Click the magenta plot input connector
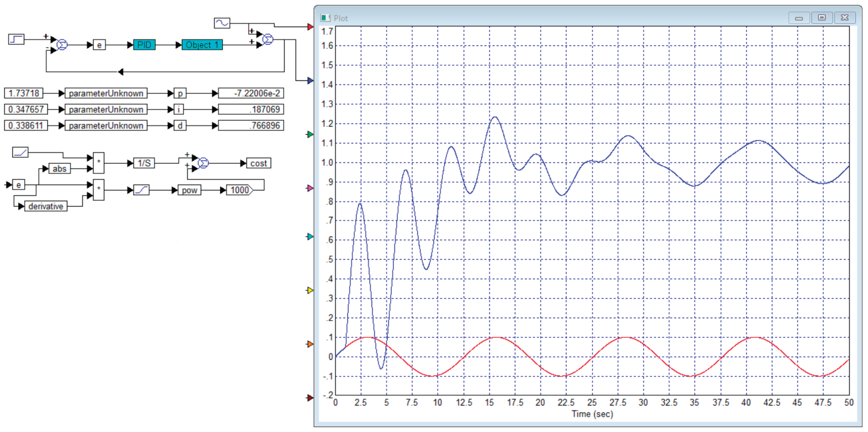868x432 pixels. click(310, 188)
